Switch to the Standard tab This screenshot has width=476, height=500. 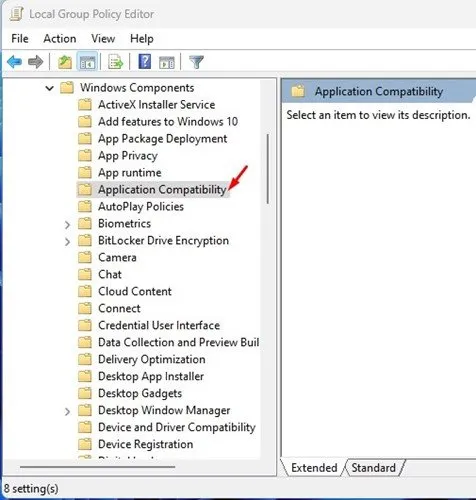373,468
